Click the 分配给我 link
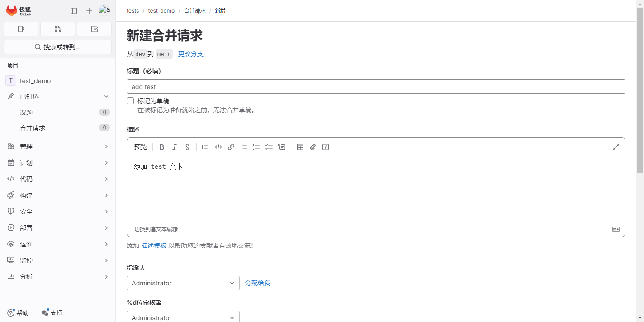Screen dimensions: 644x322 [x=257, y=283]
